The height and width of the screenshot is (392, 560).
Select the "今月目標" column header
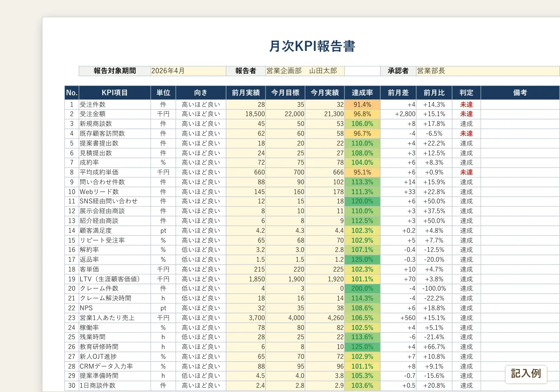click(285, 92)
